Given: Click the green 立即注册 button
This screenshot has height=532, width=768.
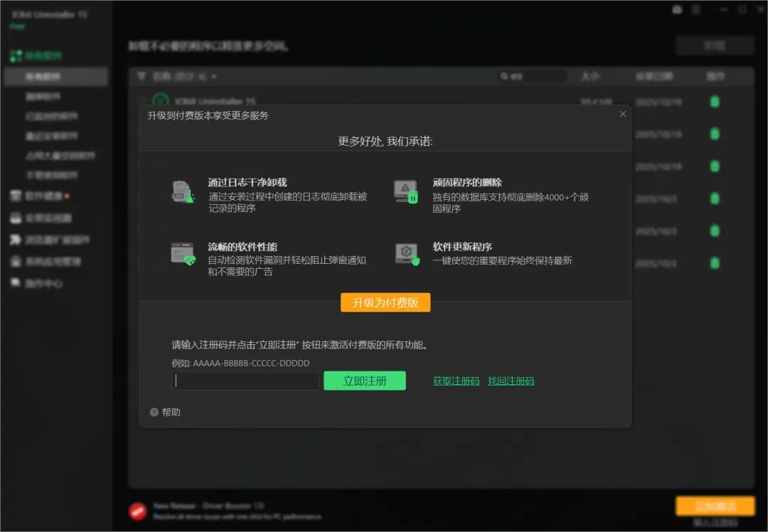Looking at the screenshot, I should click(364, 381).
